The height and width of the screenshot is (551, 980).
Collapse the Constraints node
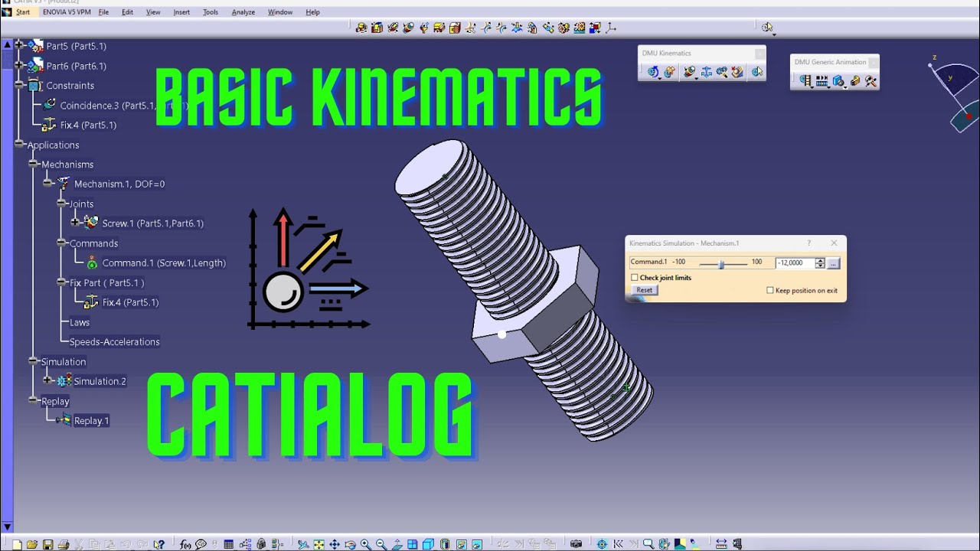[x=19, y=86]
